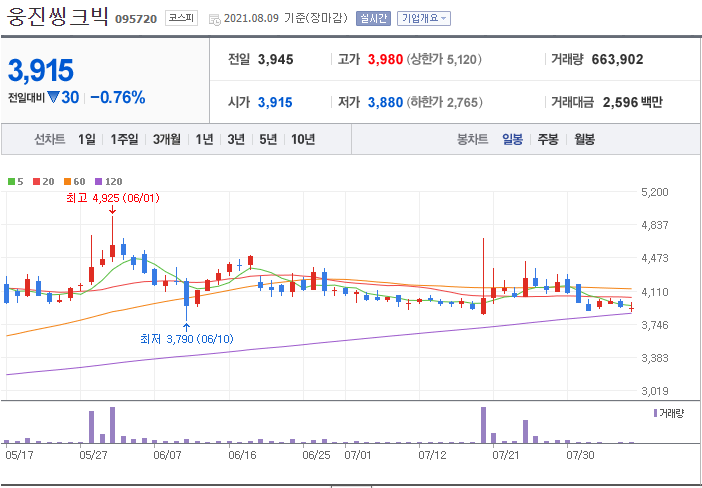Click the 시가 value 3,915 in stats
Image resolution: width=702 pixels, height=488 pixels.
275,103
